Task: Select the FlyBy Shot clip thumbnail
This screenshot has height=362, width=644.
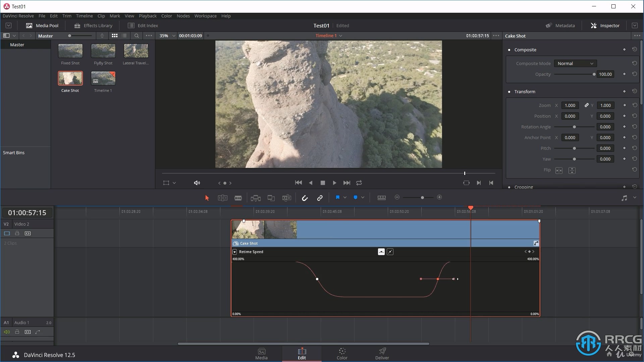Action: click(103, 51)
